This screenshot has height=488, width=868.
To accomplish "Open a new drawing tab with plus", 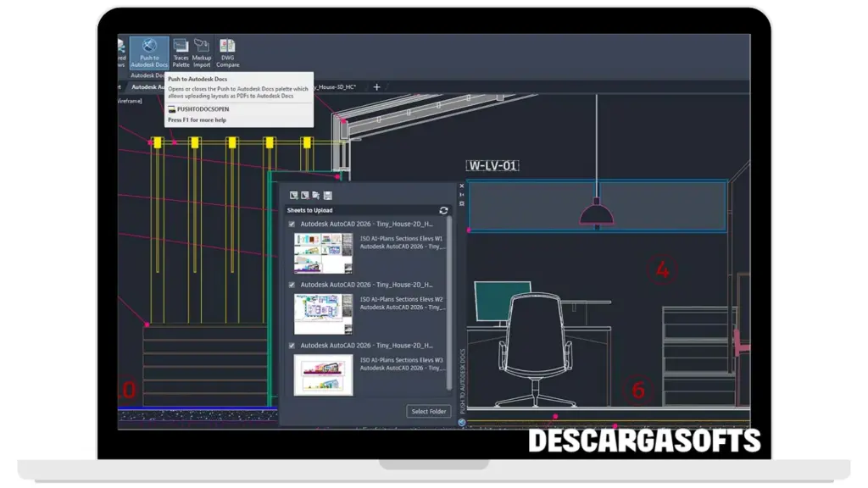I will [x=376, y=87].
